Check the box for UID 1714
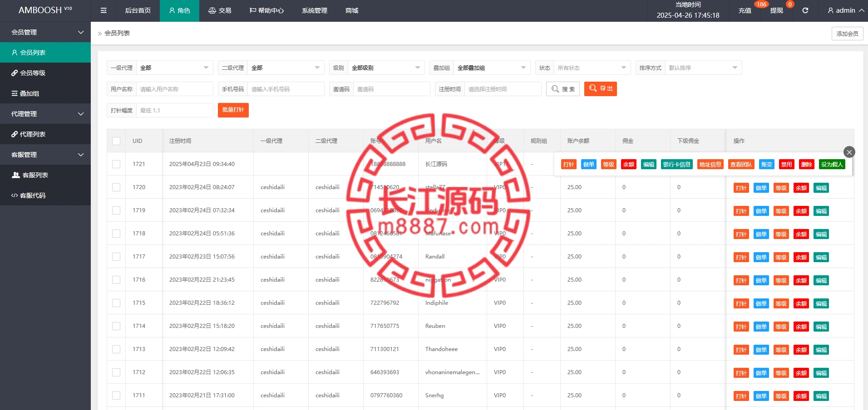868x410 pixels. (116, 326)
